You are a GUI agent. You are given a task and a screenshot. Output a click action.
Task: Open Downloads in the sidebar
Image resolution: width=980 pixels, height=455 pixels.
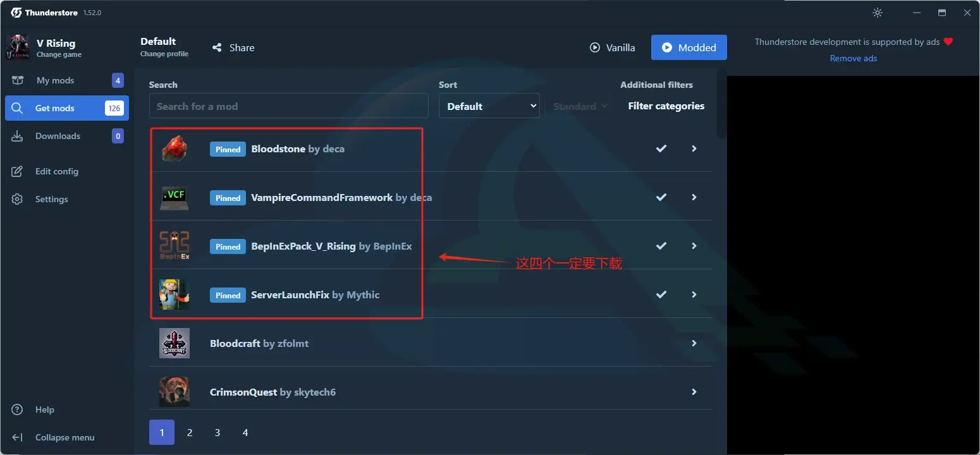(67, 136)
